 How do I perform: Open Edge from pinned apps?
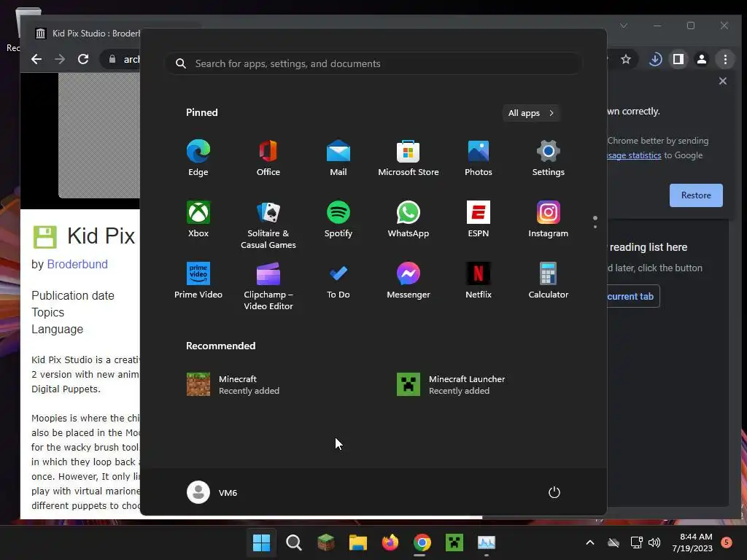(x=198, y=158)
